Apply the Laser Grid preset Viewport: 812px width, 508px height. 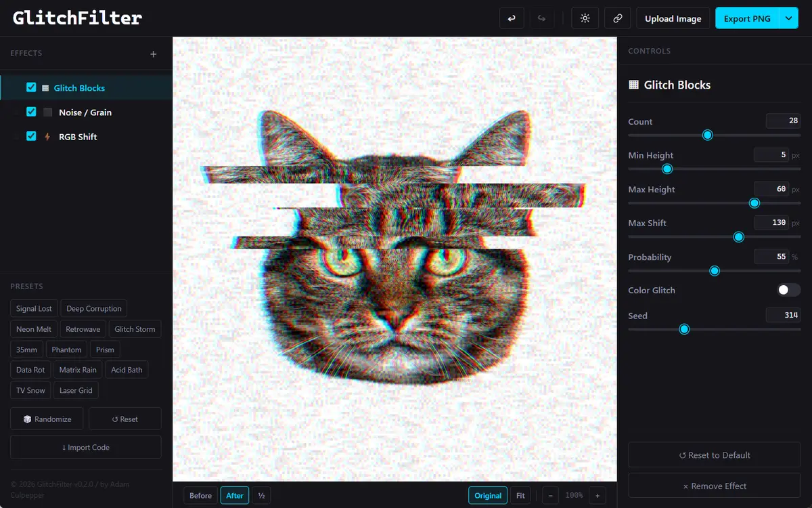(76, 391)
